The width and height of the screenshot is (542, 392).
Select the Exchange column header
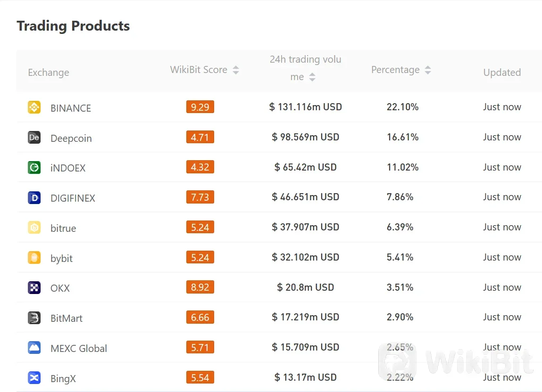(49, 73)
